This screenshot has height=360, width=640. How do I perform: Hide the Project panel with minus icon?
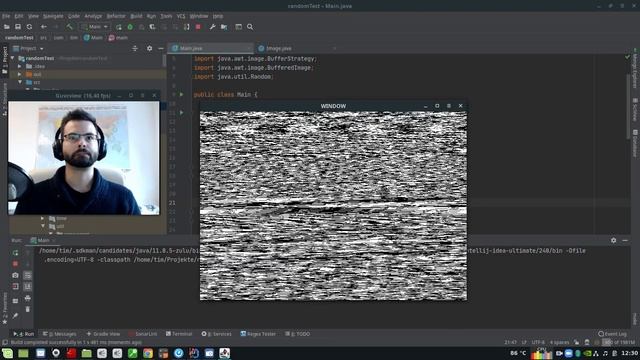tap(161, 48)
